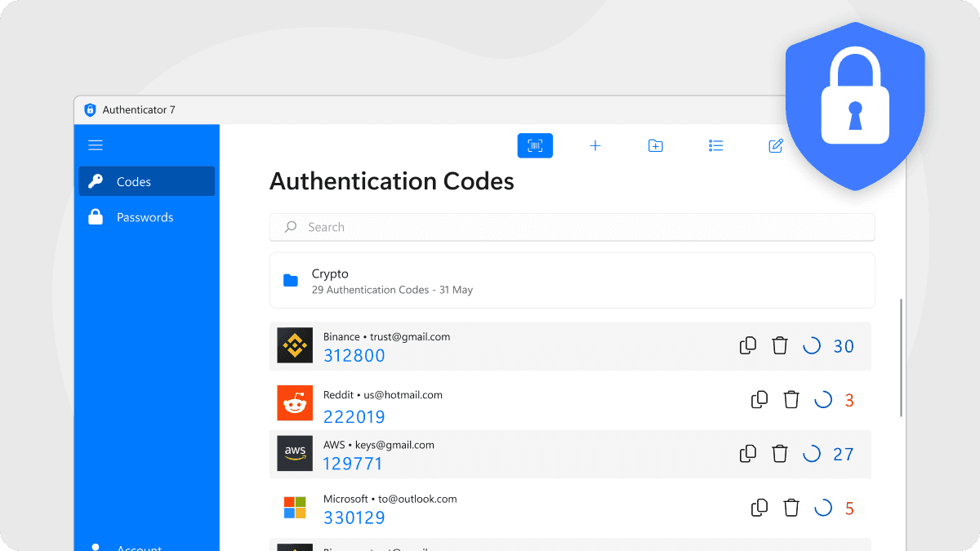Select Codes in the sidebar

[147, 181]
